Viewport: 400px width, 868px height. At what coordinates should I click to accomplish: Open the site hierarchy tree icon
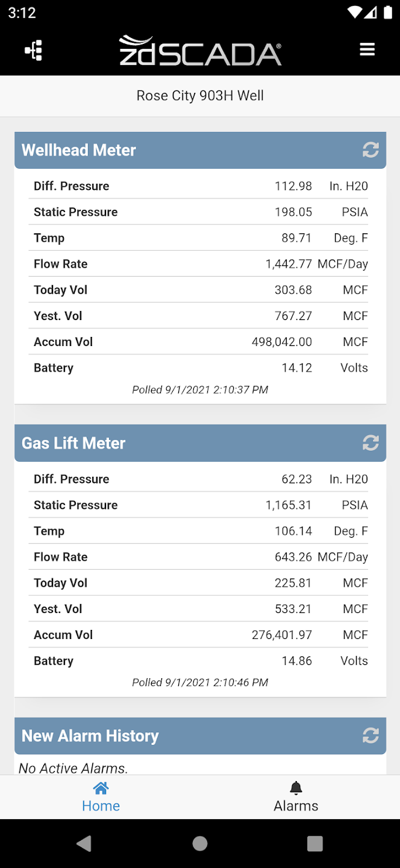(33, 50)
